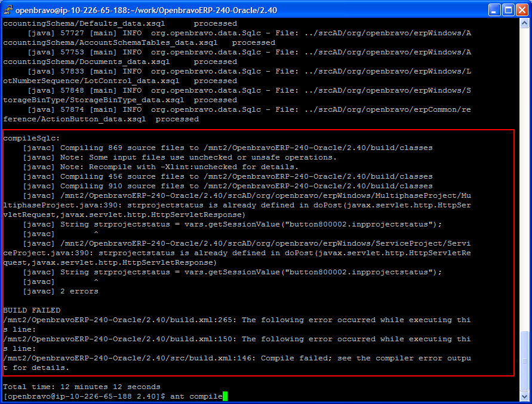
Task: Click 'Compiling 869 source files' line
Action: coord(227,148)
